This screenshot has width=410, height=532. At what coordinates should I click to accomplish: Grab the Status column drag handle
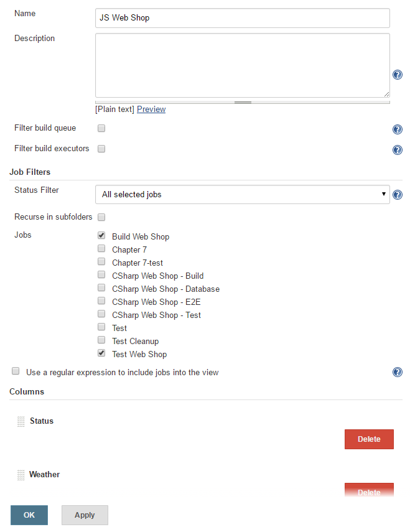click(x=21, y=421)
